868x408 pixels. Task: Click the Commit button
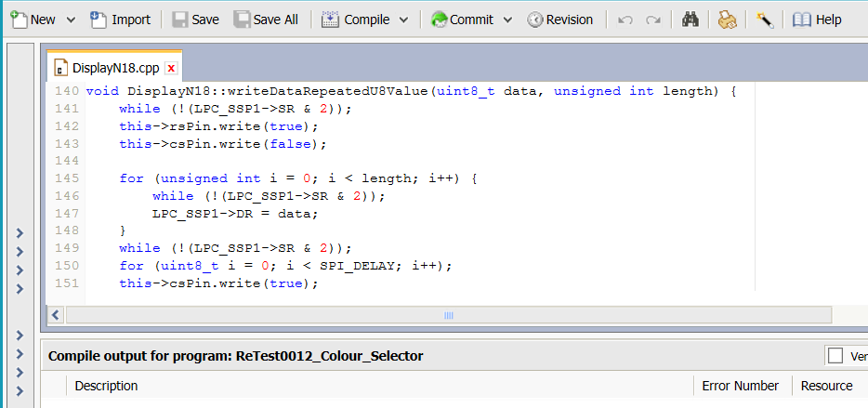click(x=462, y=20)
